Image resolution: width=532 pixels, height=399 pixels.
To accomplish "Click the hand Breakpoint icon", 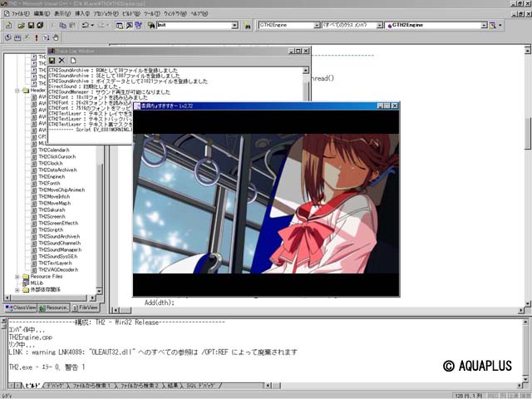I will click(x=56, y=37).
